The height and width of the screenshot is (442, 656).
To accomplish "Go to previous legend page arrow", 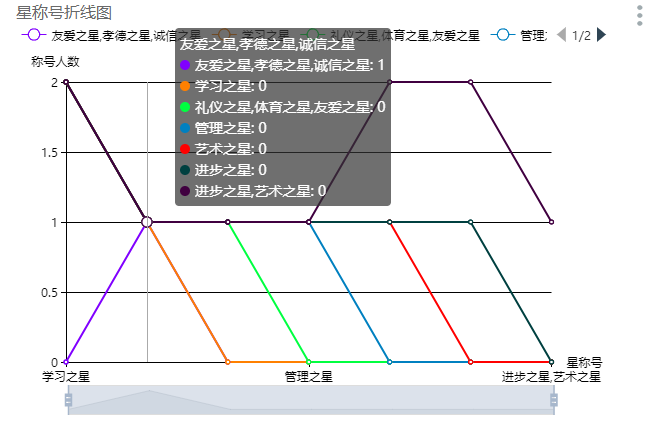I will click(x=562, y=35).
